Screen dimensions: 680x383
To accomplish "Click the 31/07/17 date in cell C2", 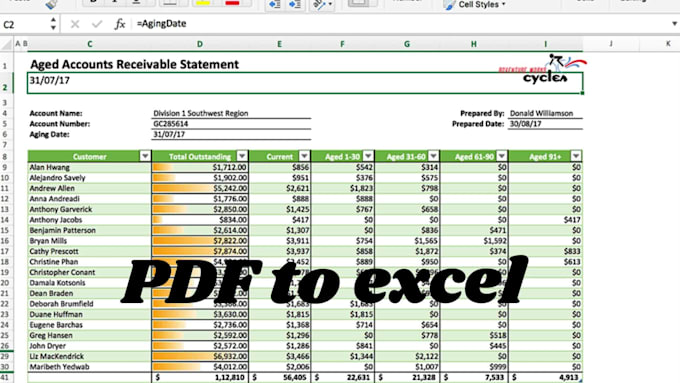I will (49, 81).
